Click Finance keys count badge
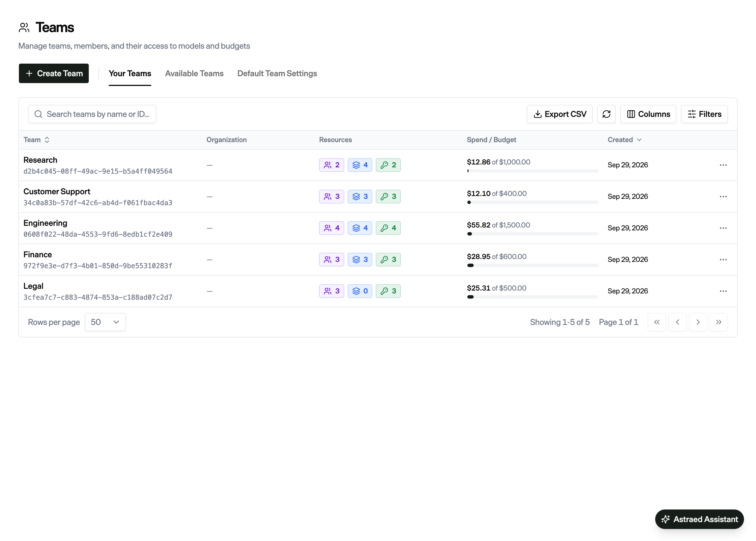 [388, 260]
